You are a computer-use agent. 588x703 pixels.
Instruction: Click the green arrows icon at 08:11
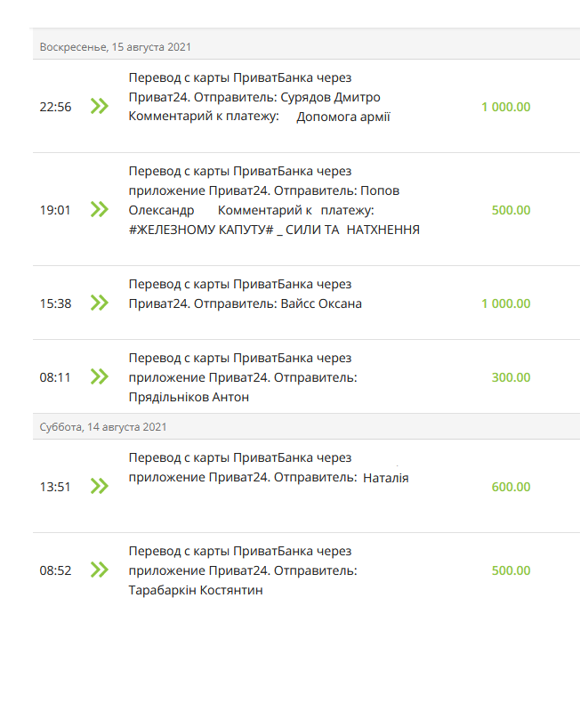point(100,377)
